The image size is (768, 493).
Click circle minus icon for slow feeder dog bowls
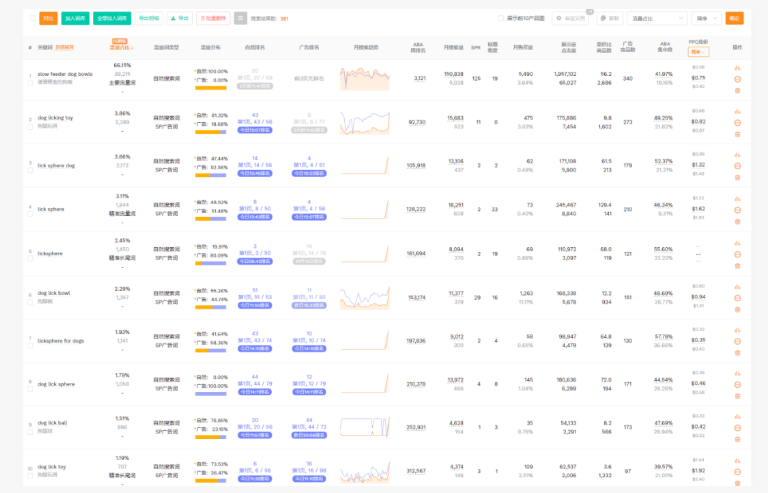click(737, 79)
